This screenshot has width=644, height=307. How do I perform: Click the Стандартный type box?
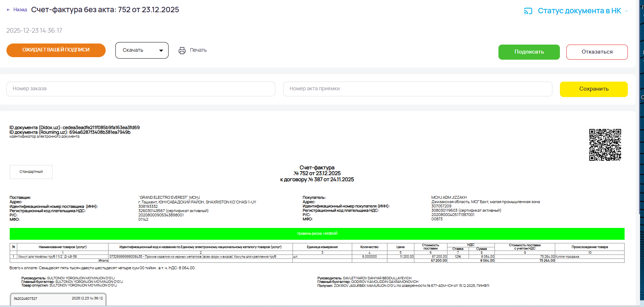click(x=31, y=172)
